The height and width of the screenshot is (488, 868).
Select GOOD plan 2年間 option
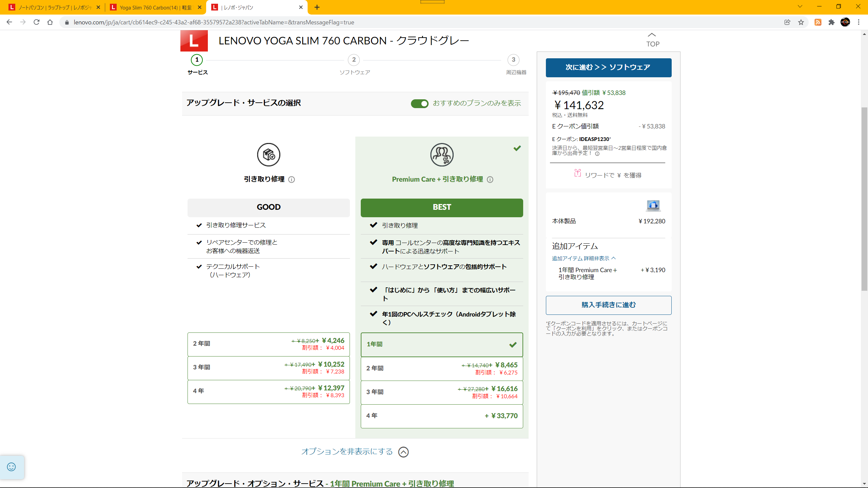coord(269,344)
